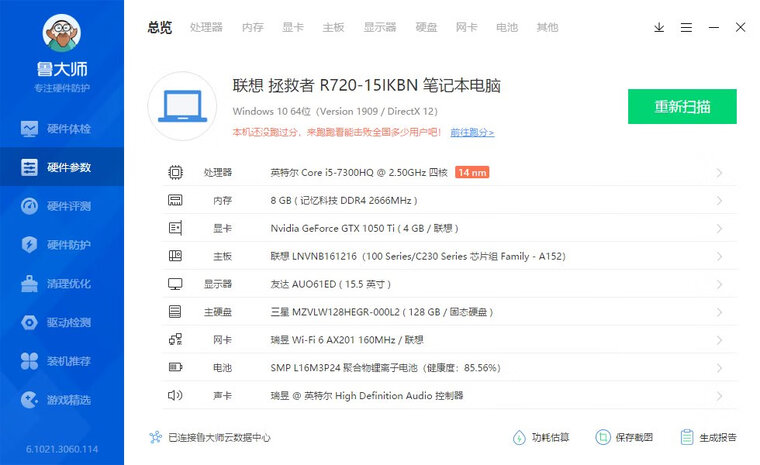Expand the 处理器 row chevron
Viewport: 760px width, 465px height.
[719, 173]
